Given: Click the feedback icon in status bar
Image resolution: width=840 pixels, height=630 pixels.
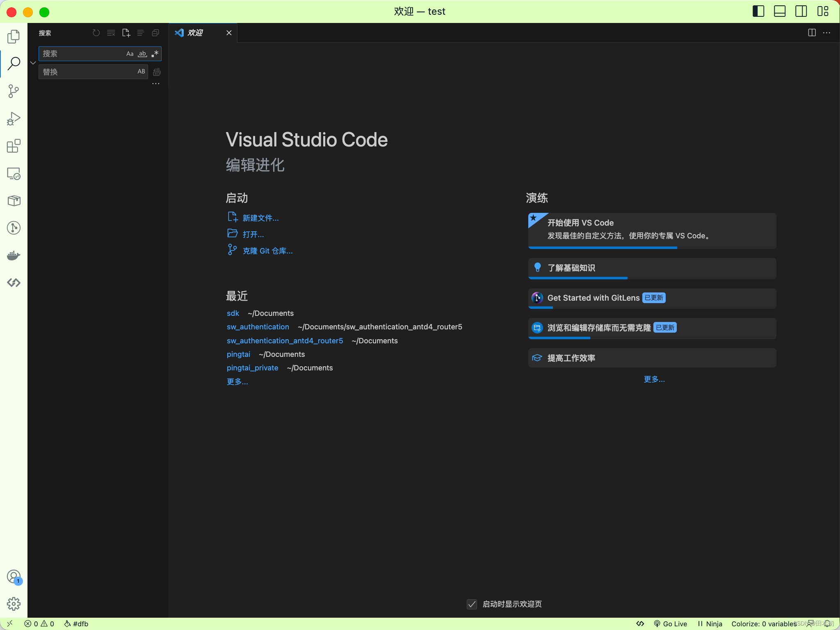Looking at the screenshot, I should (x=810, y=623).
